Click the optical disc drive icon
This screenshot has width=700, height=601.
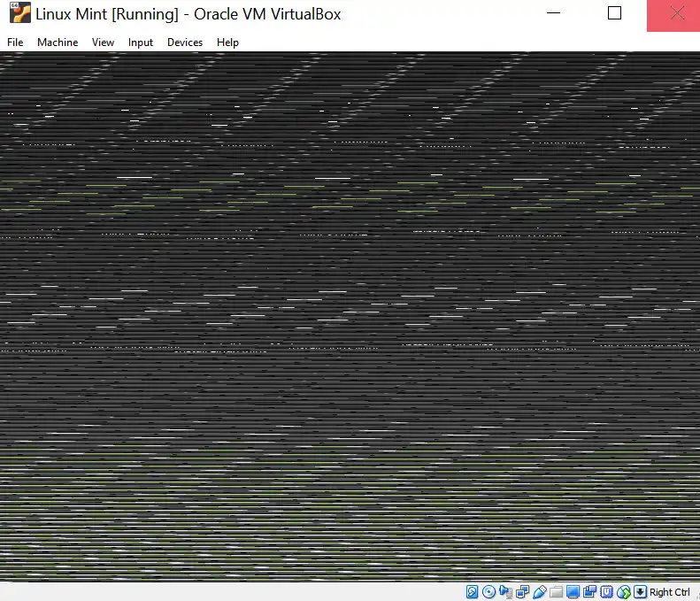coord(488,592)
